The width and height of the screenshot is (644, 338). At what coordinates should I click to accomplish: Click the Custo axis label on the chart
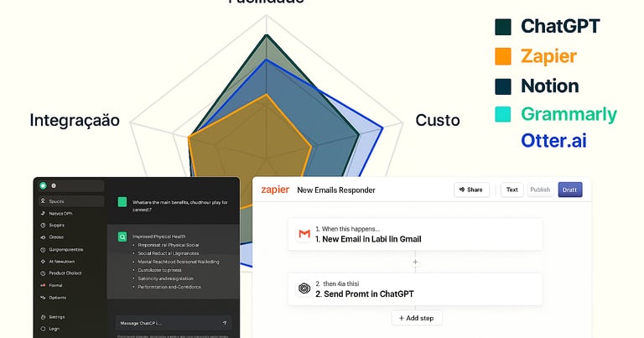coord(438,120)
